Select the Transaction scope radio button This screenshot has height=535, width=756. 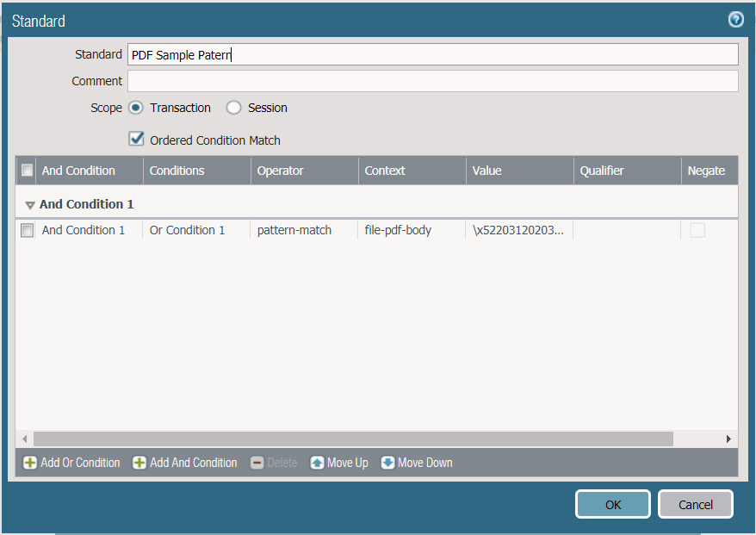coord(136,108)
